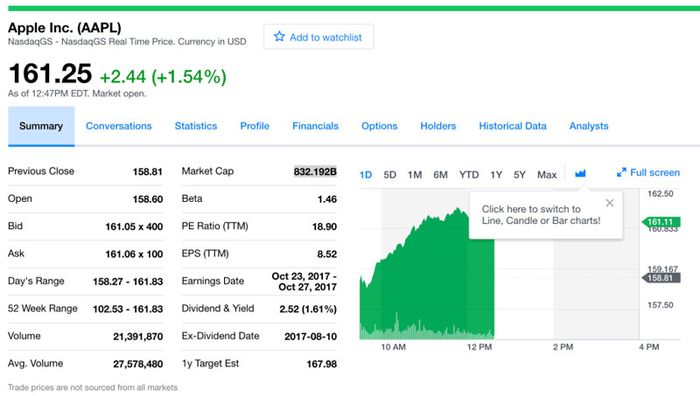Go to the Historical Data tab
The image size is (700, 396).
coord(512,126)
